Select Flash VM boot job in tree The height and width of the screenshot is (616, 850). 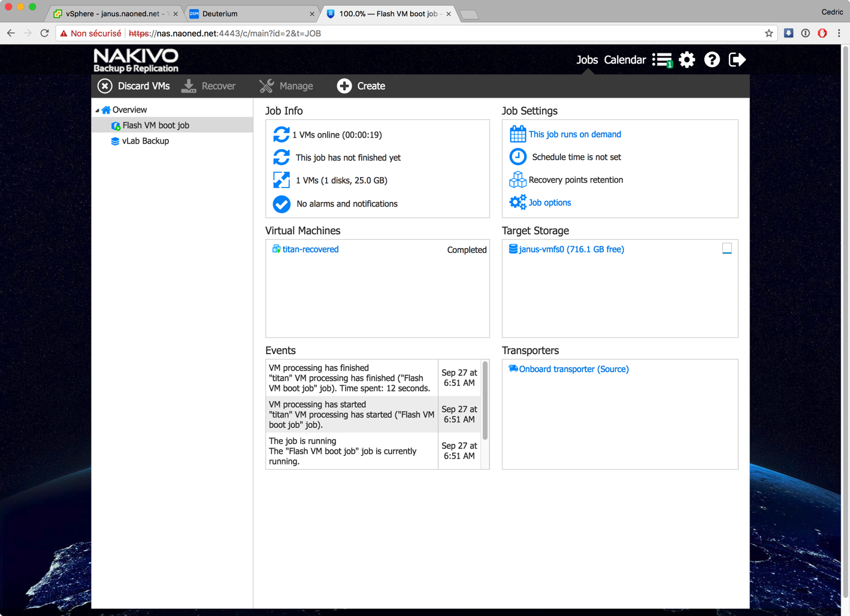156,125
